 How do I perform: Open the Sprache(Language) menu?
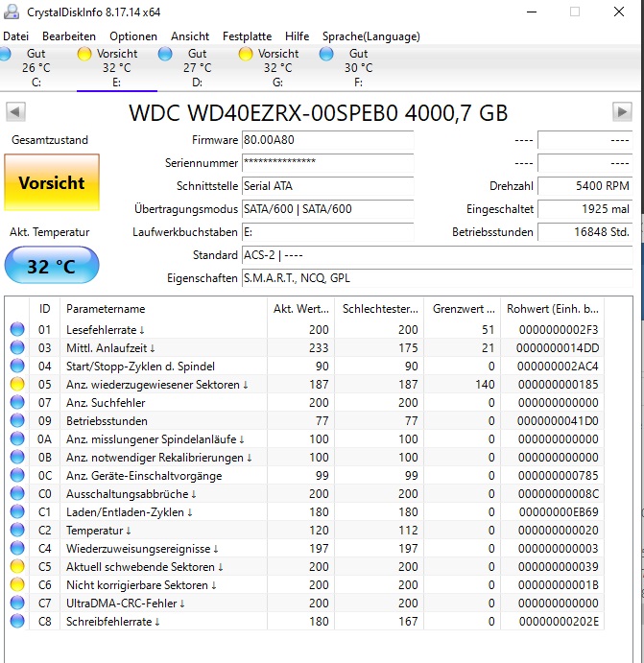pyautogui.click(x=370, y=36)
